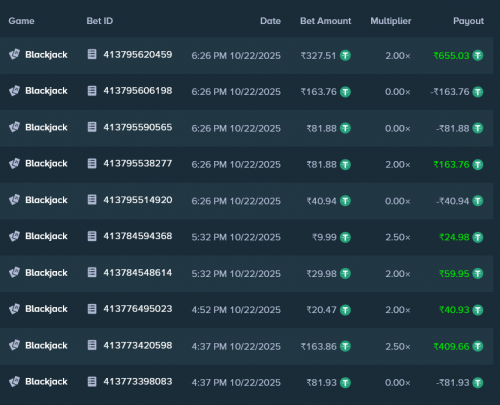Select the Blackjack game name in 413773398083 row
The width and height of the screenshot is (500, 405).
click(x=46, y=382)
